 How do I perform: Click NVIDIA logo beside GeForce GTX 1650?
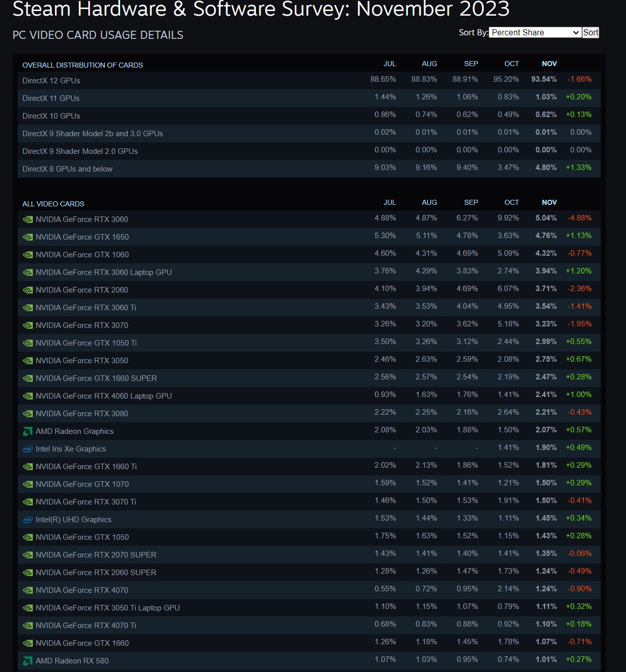(28, 237)
